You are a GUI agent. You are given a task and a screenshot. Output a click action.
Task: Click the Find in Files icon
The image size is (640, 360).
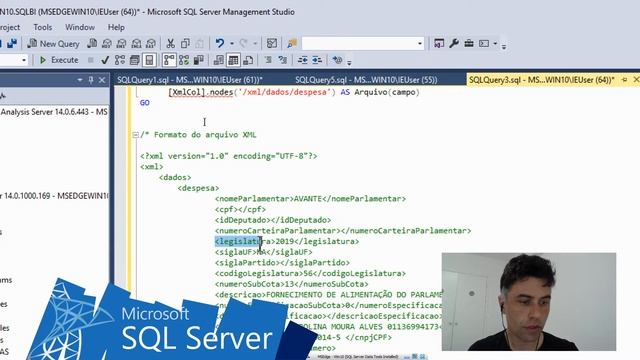pyautogui.click(x=292, y=43)
